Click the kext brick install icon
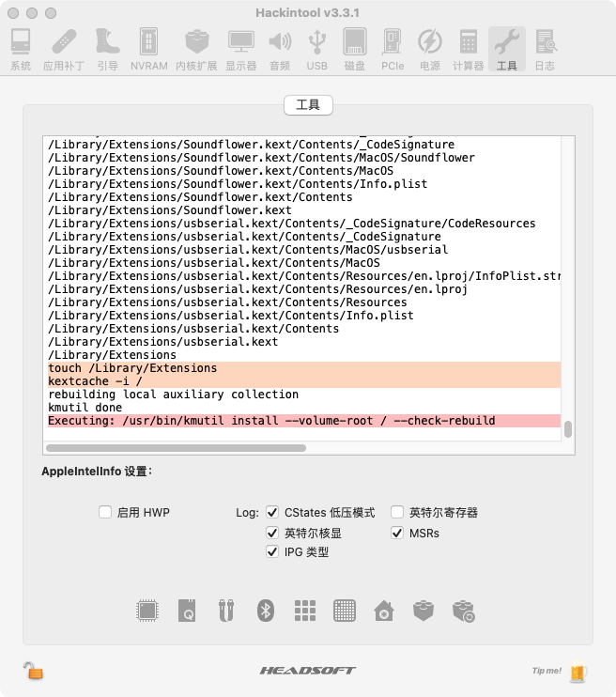616x697 pixels. pyautogui.click(x=423, y=611)
